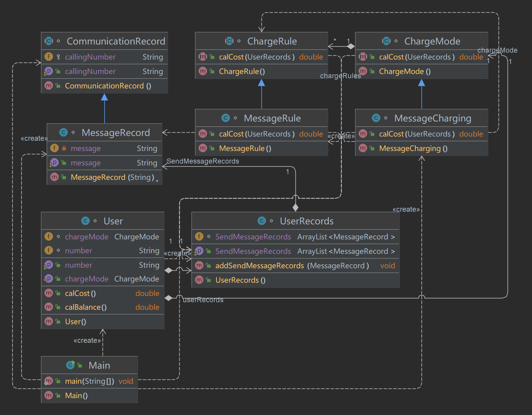Click the method icon of MessageRule's calCost
Viewport: 532px width, 415px height.
coord(203,134)
